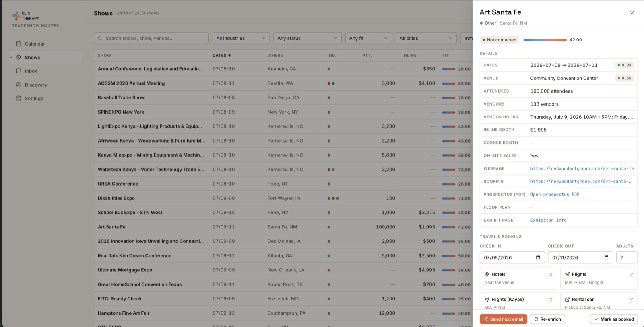Click the Mark as booked button
Image resolution: width=644 pixels, height=327 pixels.
(614, 319)
